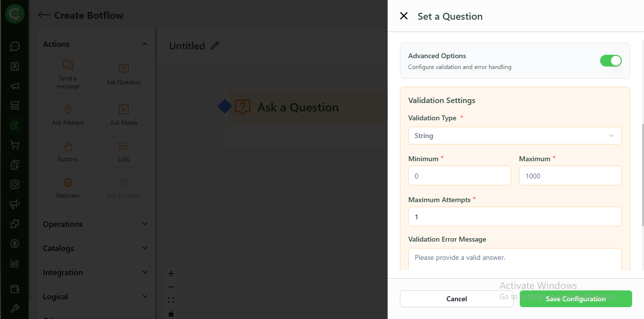Open the chat messages panel in sidebar
644x319 pixels.
point(14,46)
